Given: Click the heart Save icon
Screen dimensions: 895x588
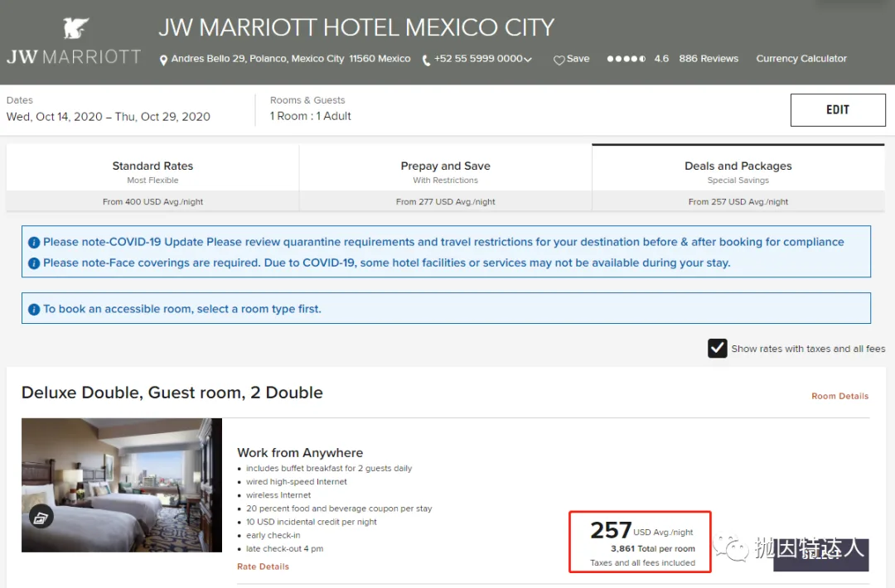Looking at the screenshot, I should pos(559,60).
